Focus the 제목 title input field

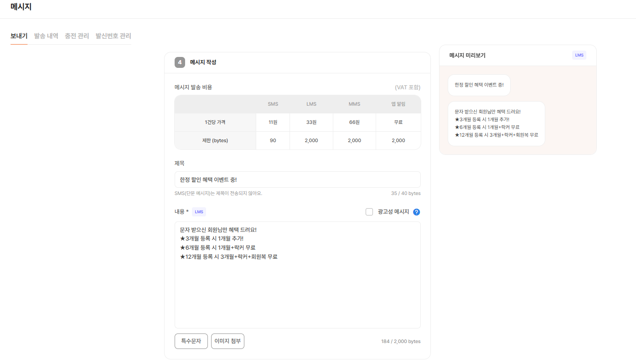click(297, 179)
